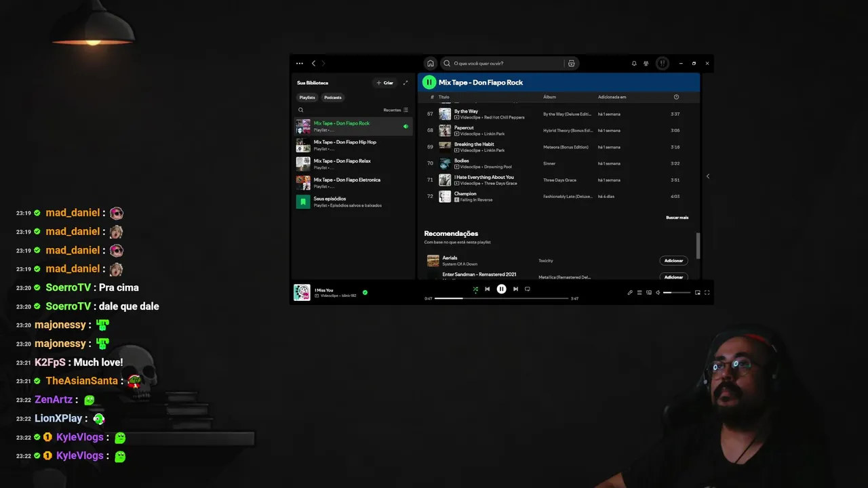Go forward with the right arrow

323,63
